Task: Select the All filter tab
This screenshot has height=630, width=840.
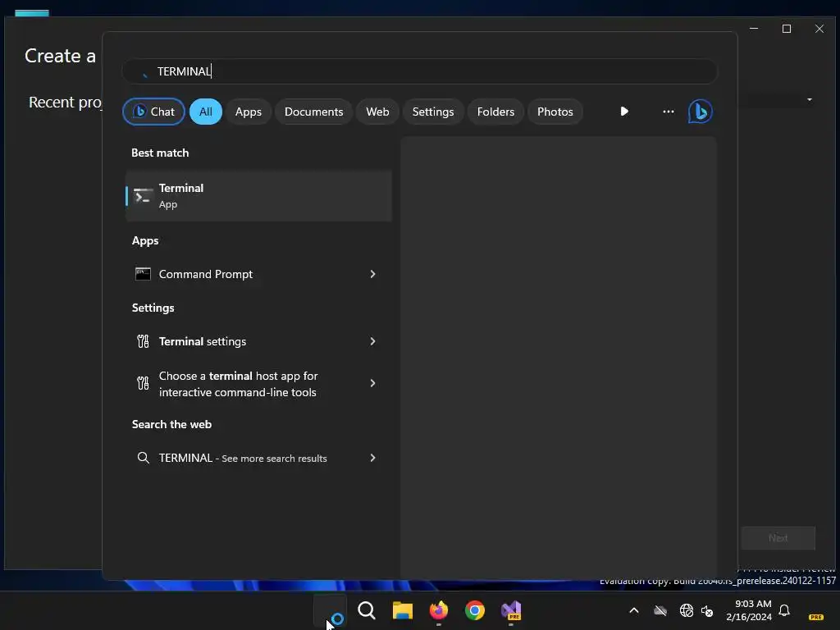Action: (x=206, y=112)
